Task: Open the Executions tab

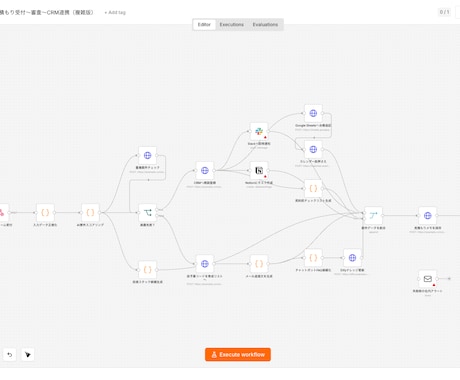Action: click(x=232, y=25)
